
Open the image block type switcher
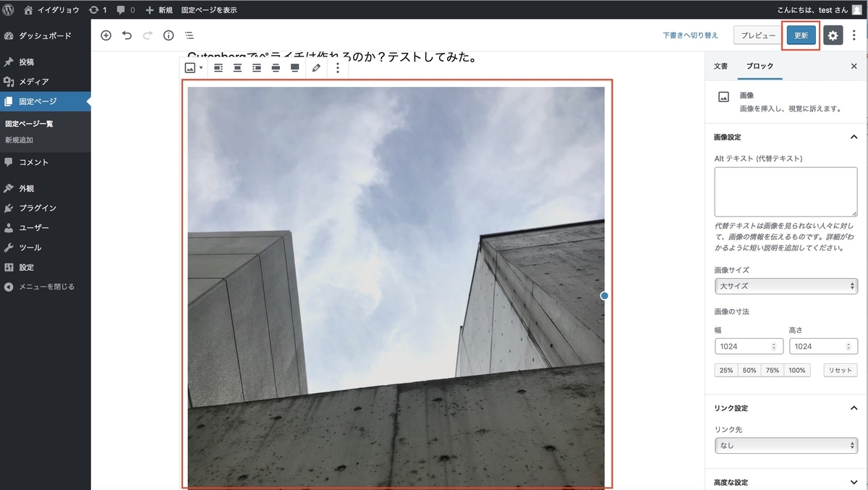(x=193, y=68)
